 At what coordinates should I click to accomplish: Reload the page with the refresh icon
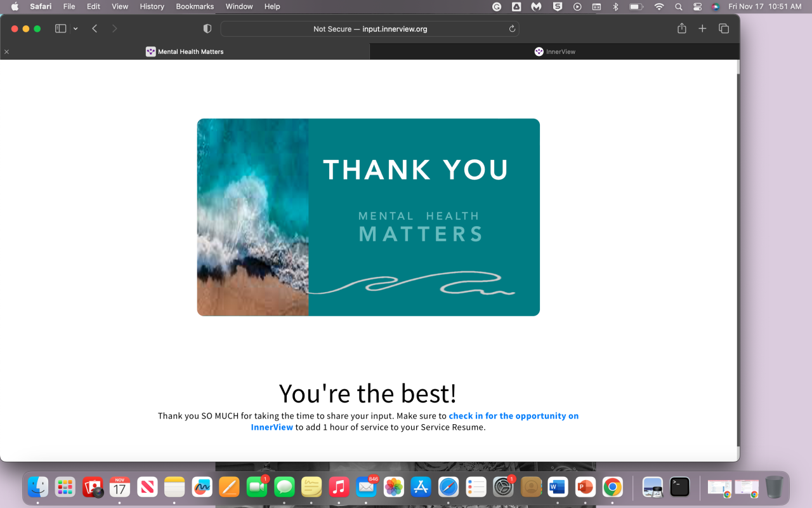click(x=512, y=29)
